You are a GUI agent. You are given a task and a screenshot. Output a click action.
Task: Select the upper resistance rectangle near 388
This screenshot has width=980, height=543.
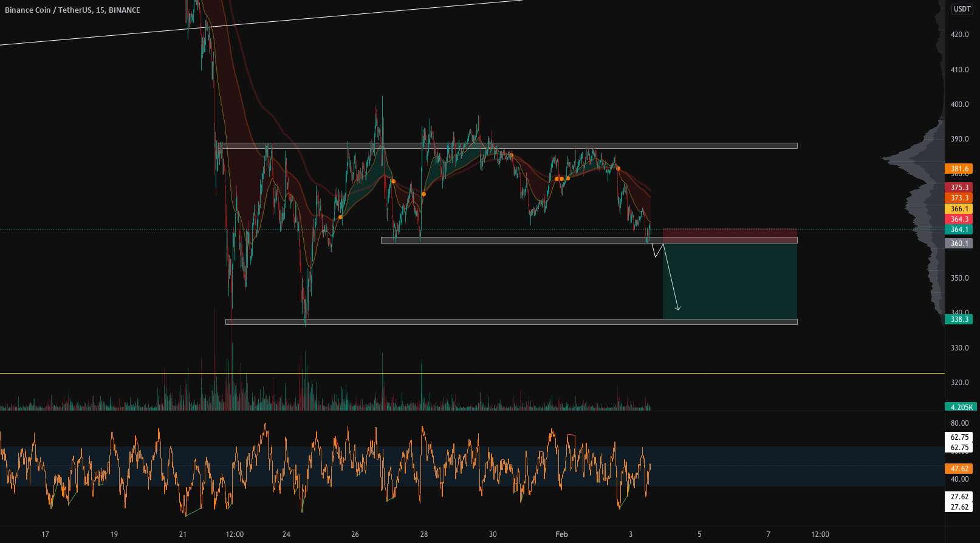tap(508, 146)
